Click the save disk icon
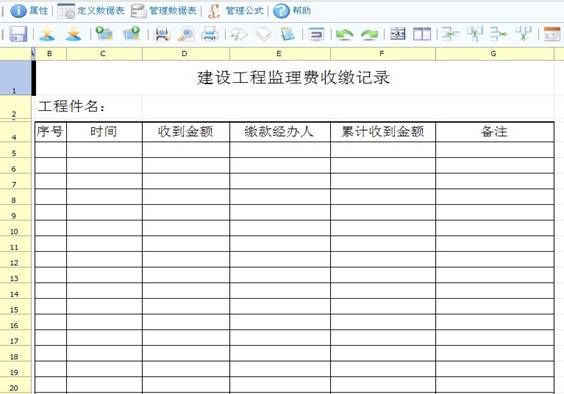Image resolution: width=564 pixels, height=394 pixels. [18, 34]
